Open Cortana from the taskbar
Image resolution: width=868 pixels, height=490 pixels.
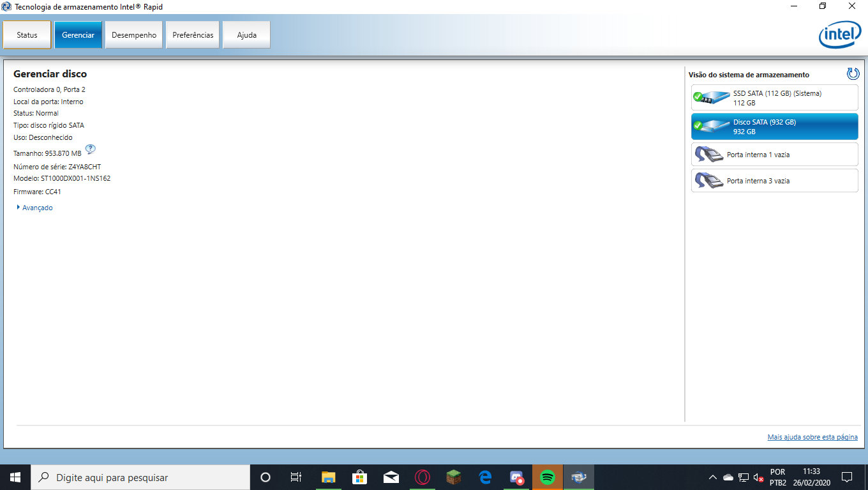point(266,477)
